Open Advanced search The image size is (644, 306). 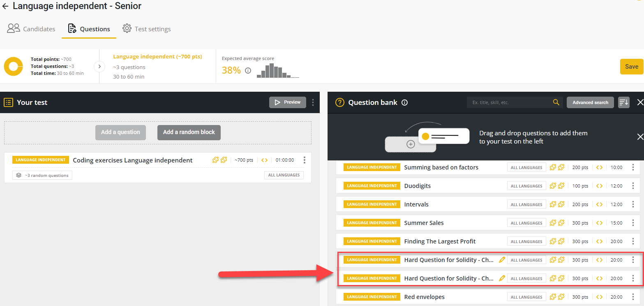coord(590,102)
